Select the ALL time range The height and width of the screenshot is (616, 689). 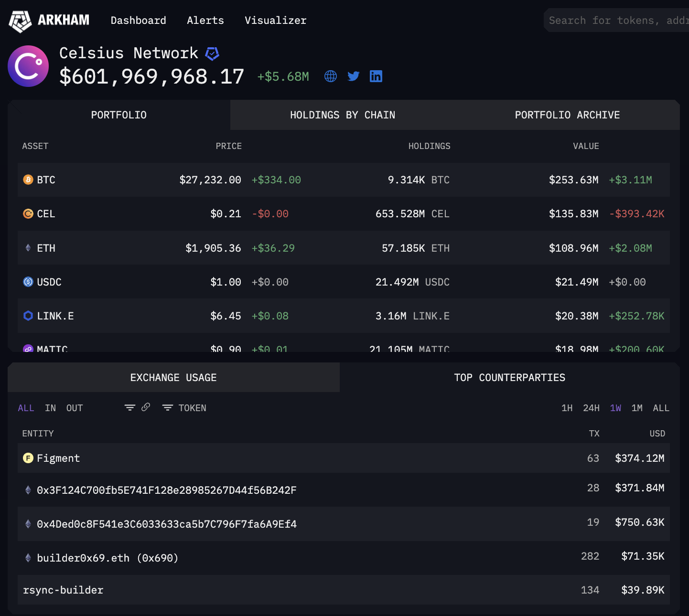pos(661,408)
